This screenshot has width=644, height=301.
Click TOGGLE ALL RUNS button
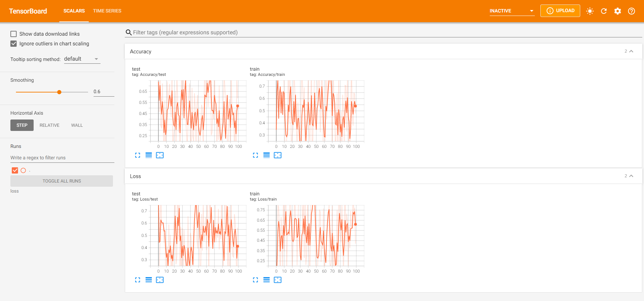pyautogui.click(x=62, y=181)
